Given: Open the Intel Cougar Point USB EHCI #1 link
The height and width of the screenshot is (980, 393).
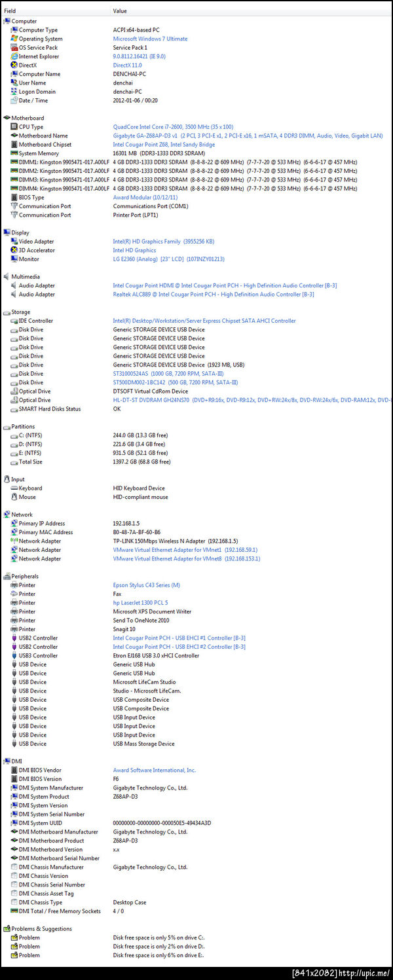Looking at the screenshot, I should [179, 638].
